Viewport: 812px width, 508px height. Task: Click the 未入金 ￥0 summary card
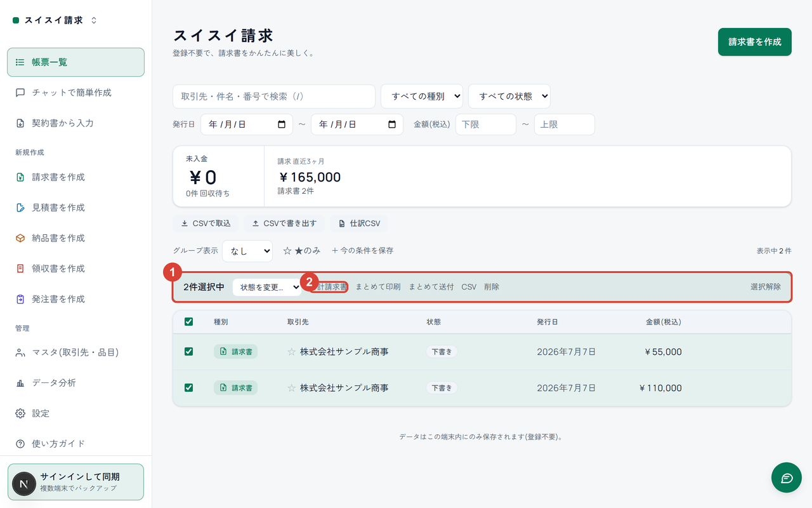219,177
